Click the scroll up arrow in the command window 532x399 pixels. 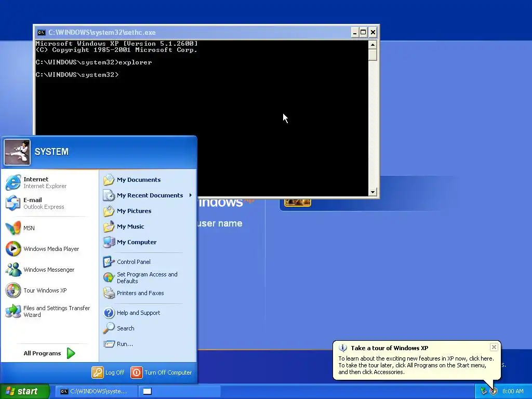click(x=373, y=45)
